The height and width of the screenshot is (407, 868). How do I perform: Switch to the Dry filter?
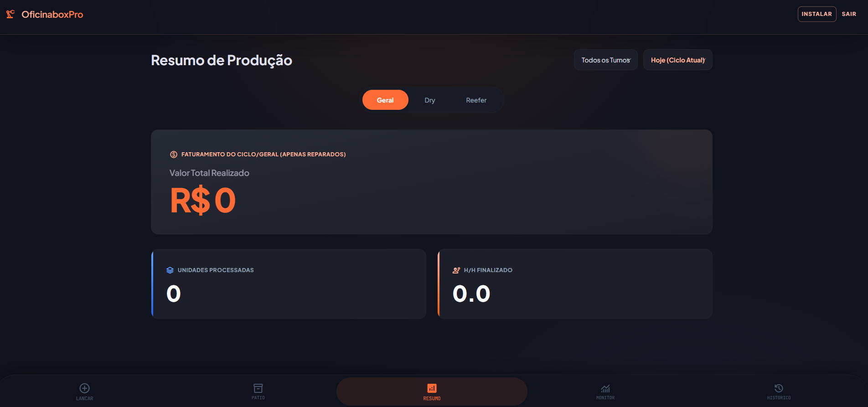pyautogui.click(x=429, y=100)
